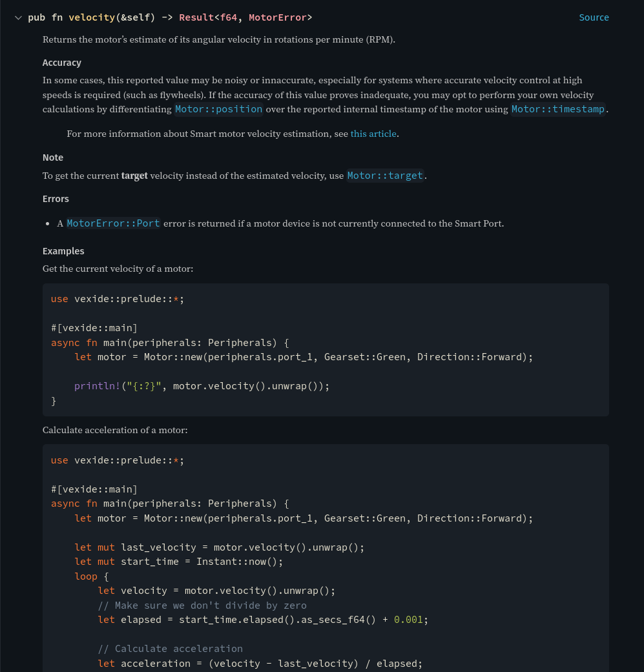This screenshot has height=672, width=644.
Task: Click the velocity function name in the header
Action: [x=91, y=17]
